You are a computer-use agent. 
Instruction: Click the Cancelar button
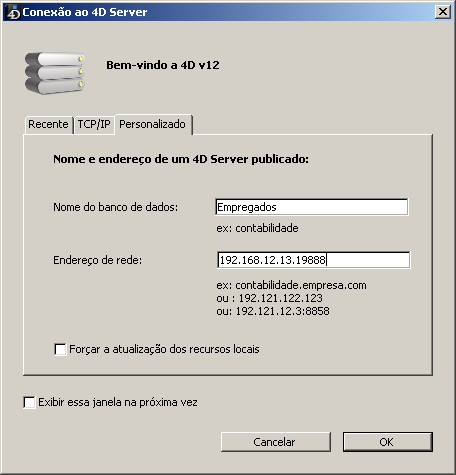point(276,442)
